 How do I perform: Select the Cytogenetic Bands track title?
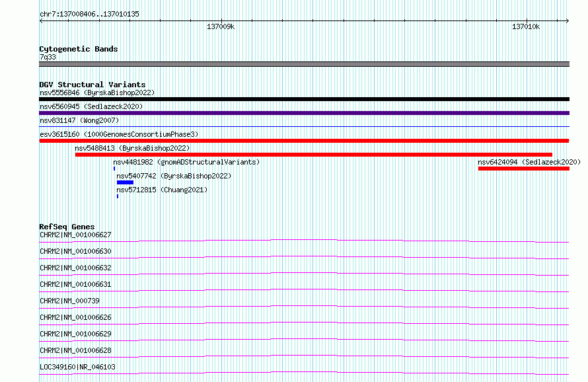(x=79, y=49)
